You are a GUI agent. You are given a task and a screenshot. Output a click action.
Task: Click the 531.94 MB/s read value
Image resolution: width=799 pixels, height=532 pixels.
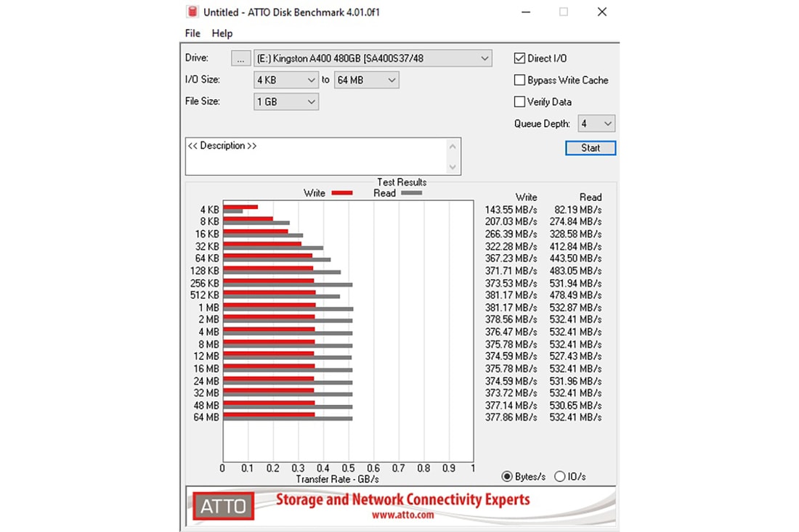(575, 283)
